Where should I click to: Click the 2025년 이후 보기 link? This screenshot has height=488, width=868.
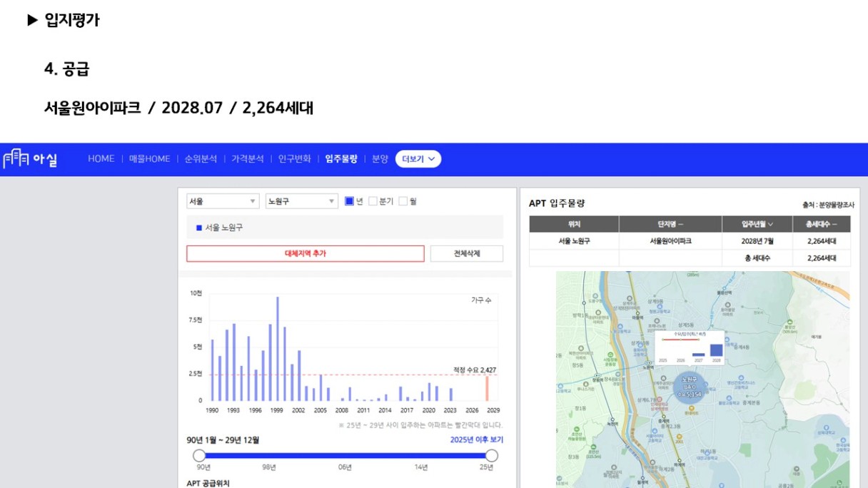(x=476, y=439)
